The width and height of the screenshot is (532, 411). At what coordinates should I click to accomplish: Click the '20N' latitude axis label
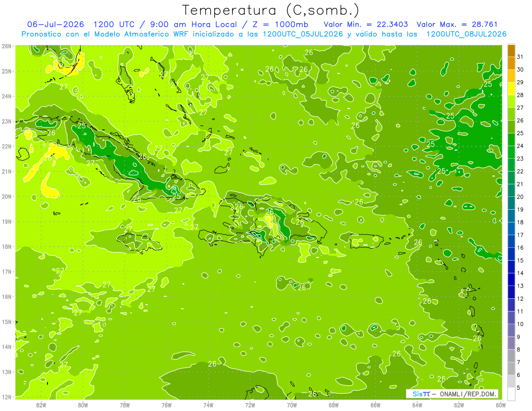(x=7, y=196)
